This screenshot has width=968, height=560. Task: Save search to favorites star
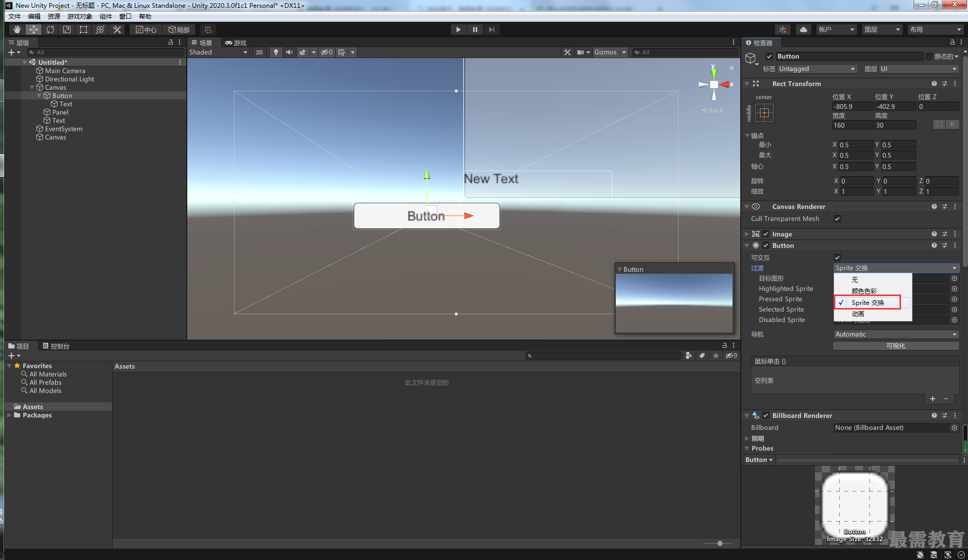coord(716,356)
